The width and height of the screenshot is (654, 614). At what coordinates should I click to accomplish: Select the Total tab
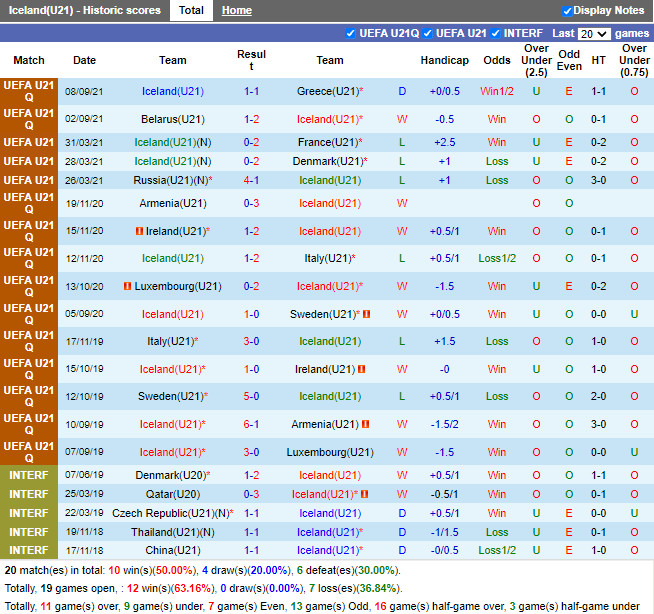click(x=191, y=11)
